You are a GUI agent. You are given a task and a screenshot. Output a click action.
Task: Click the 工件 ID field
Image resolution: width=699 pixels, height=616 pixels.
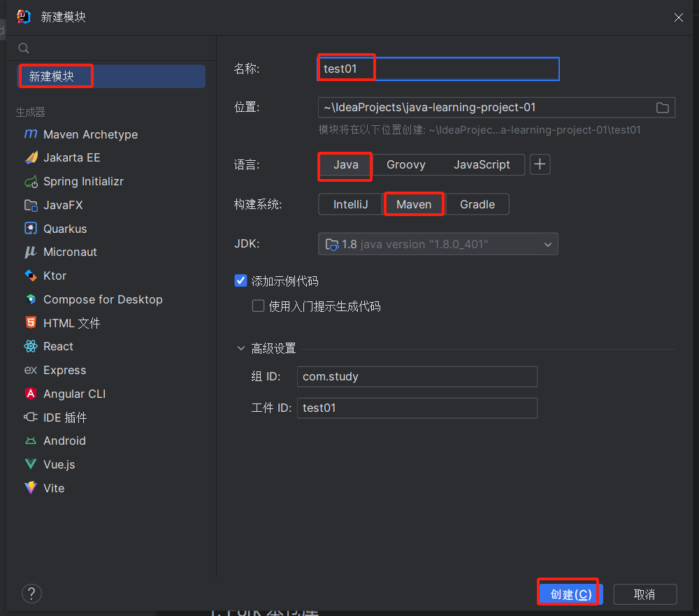pos(417,408)
